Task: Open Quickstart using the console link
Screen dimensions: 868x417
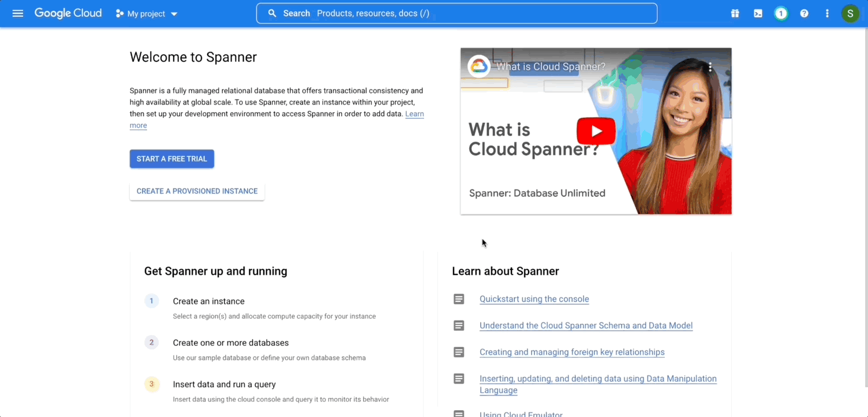Action: click(534, 299)
